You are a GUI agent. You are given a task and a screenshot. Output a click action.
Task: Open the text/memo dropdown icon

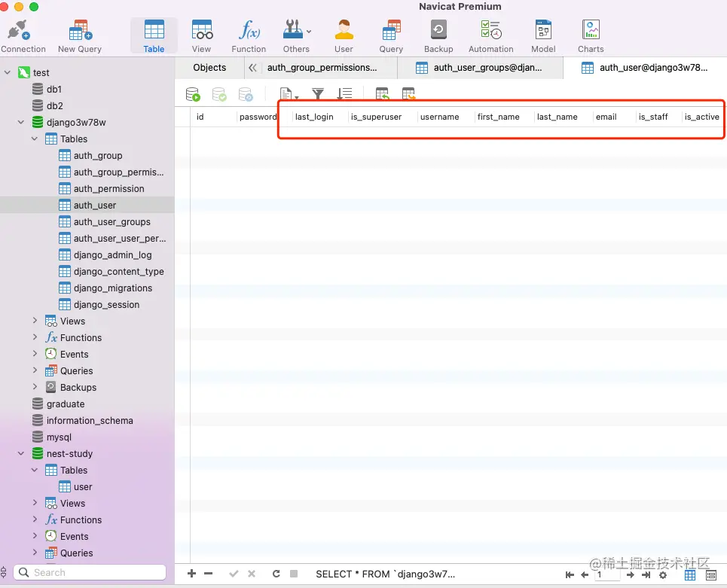(289, 94)
